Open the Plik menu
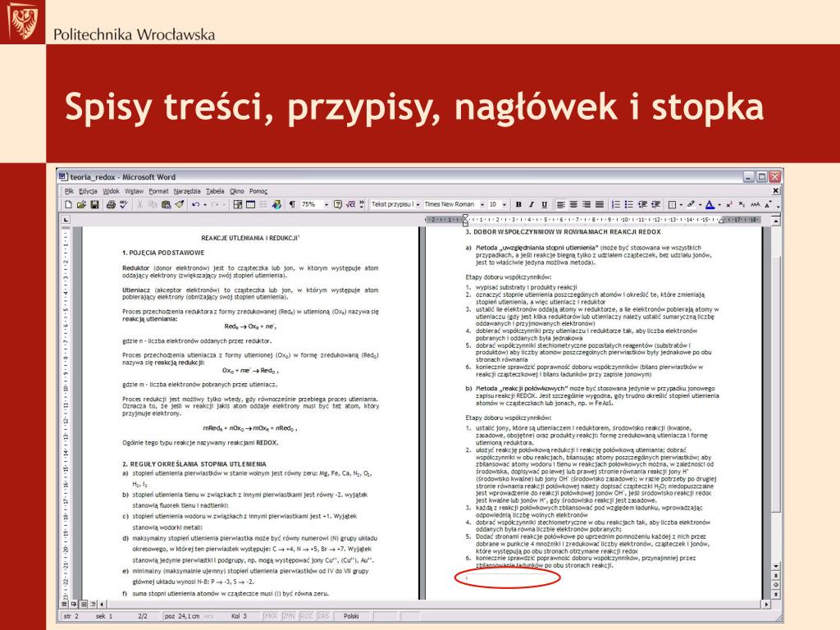Viewport: 840px width, 630px height. pyautogui.click(x=69, y=190)
